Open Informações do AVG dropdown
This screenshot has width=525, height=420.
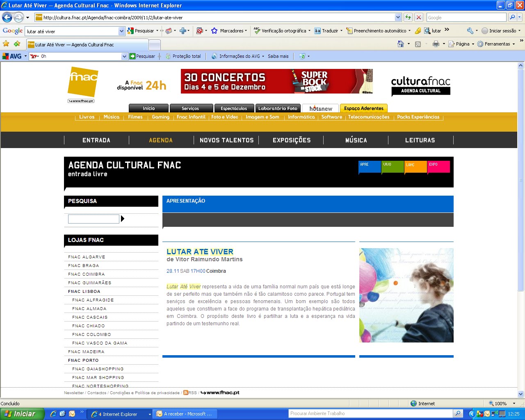263,56
